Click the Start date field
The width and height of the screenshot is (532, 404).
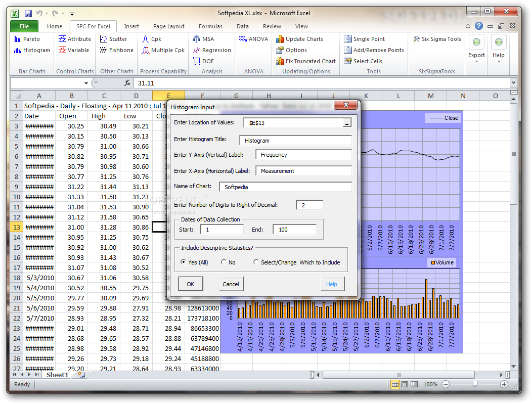(x=222, y=230)
